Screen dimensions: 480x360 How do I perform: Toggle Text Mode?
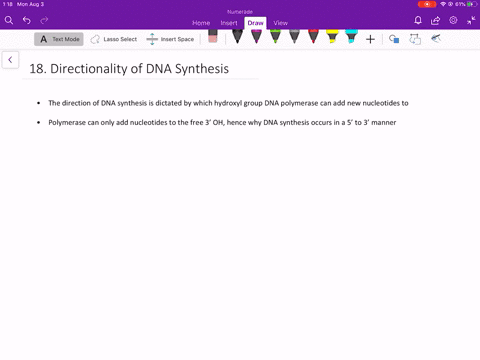(x=59, y=39)
